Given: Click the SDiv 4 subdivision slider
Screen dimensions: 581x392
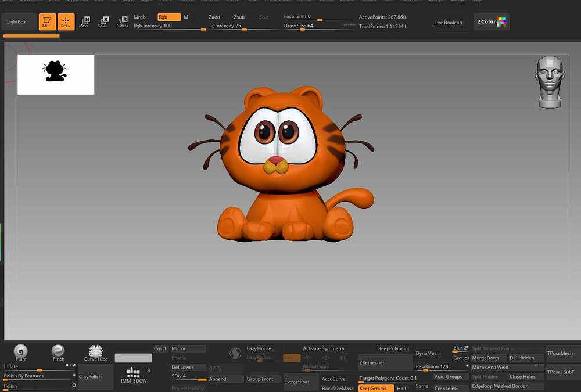Looking at the screenshot, I should click(189, 376).
